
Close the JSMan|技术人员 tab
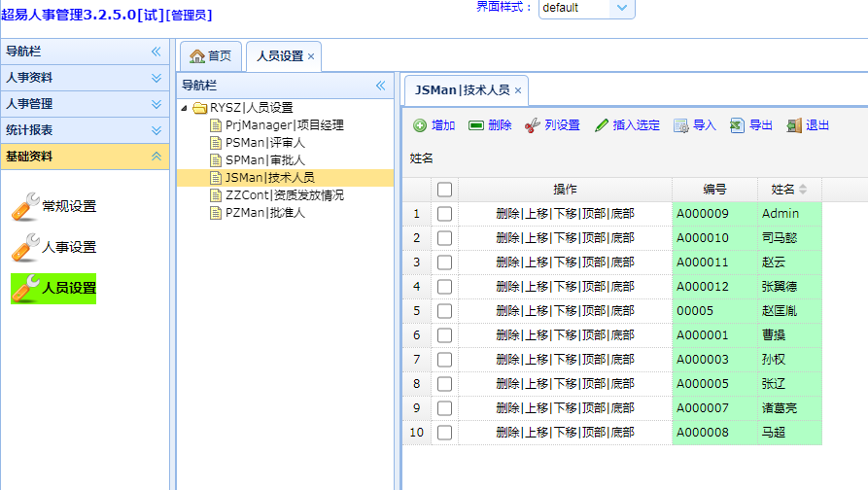click(518, 90)
